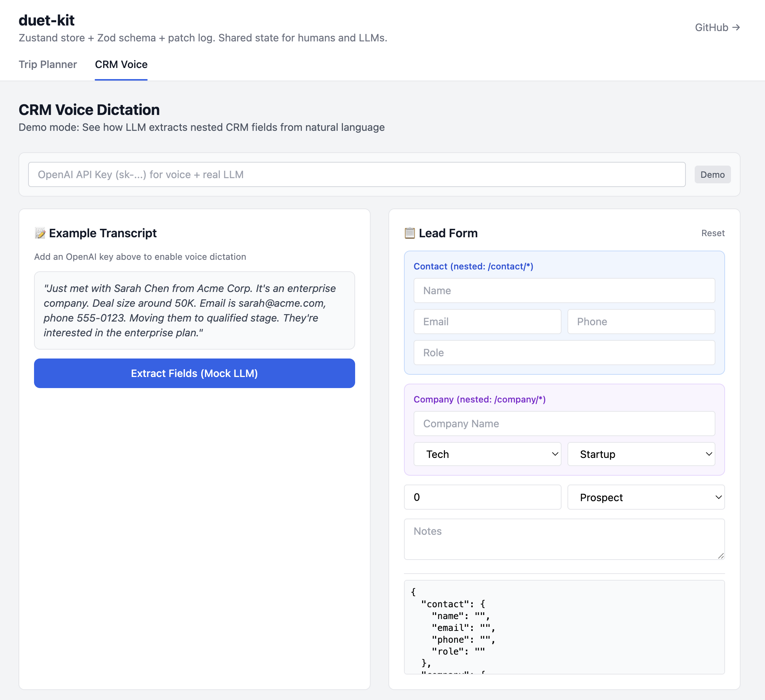Click the arrow icon next to GitHub
The width and height of the screenshot is (765, 700).
(737, 27)
